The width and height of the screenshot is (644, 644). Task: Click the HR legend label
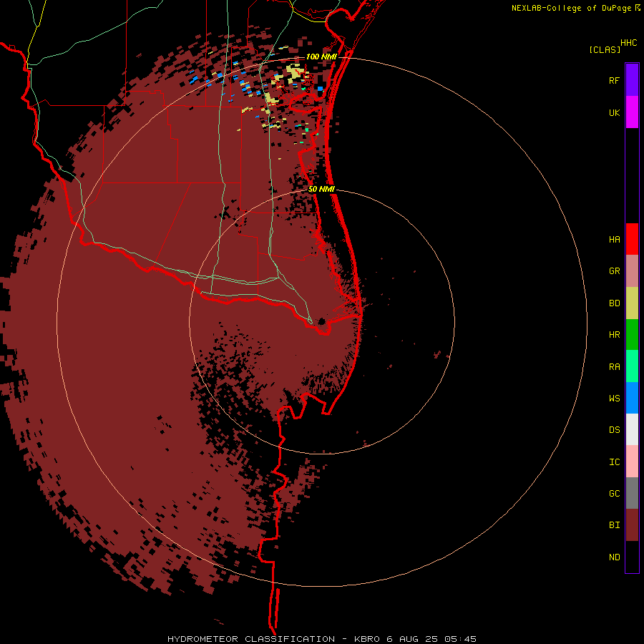click(614, 335)
